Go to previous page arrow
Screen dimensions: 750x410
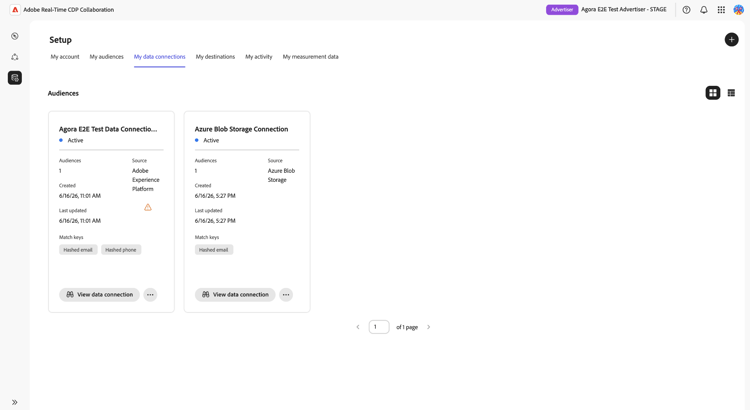358,327
